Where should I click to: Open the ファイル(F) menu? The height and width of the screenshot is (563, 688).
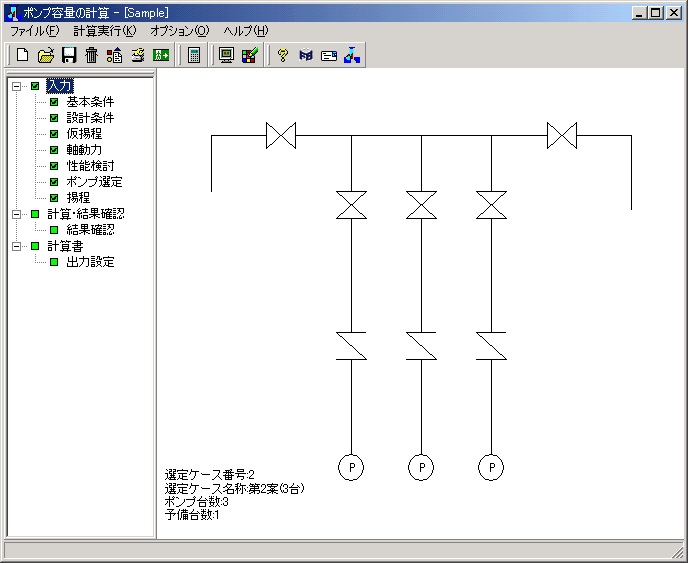[x=34, y=31]
